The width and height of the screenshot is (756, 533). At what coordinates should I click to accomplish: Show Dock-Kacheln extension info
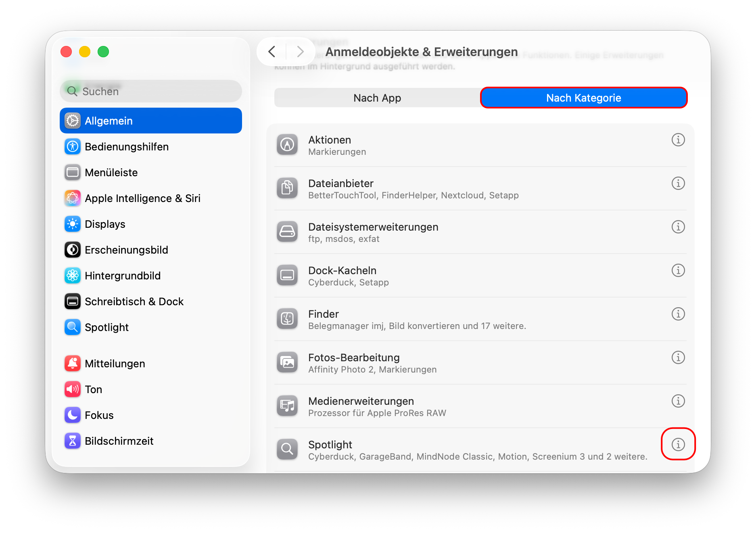(678, 271)
